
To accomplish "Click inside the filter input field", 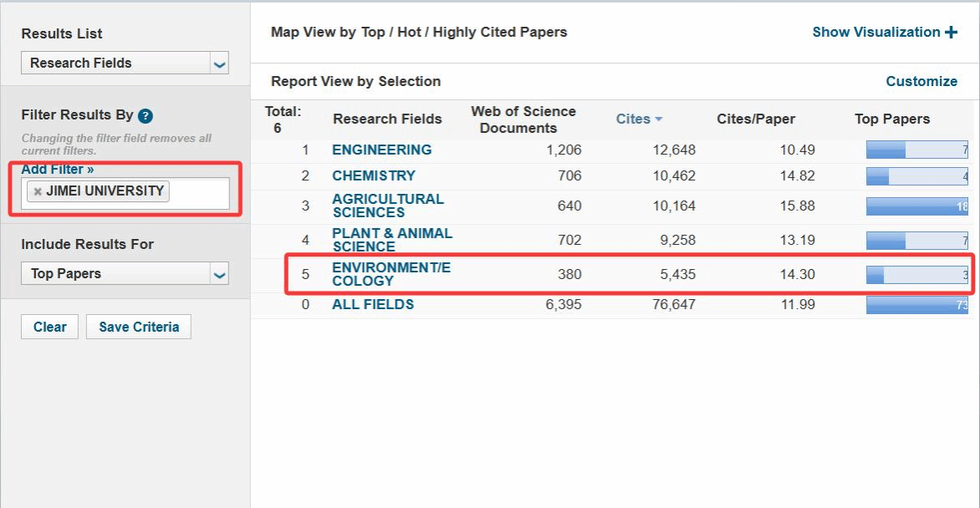I will click(198, 192).
